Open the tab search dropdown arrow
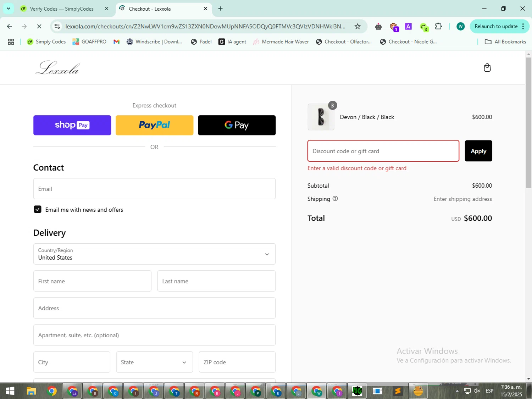The image size is (532, 399). (x=8, y=9)
